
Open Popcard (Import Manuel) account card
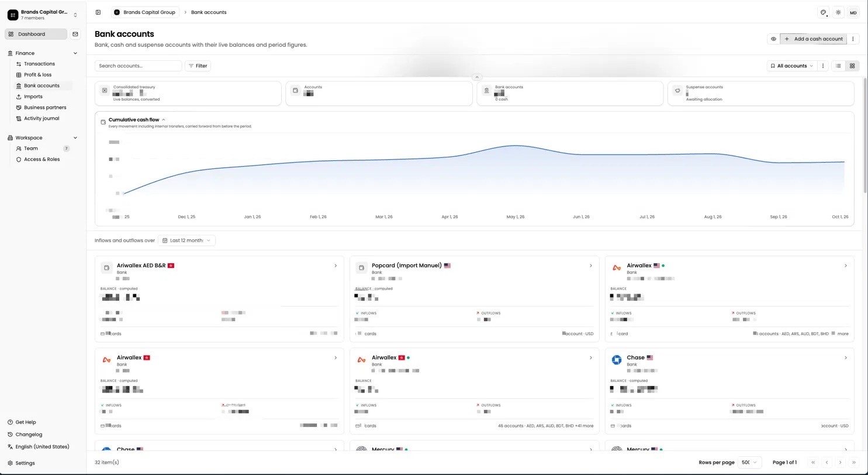point(474,299)
